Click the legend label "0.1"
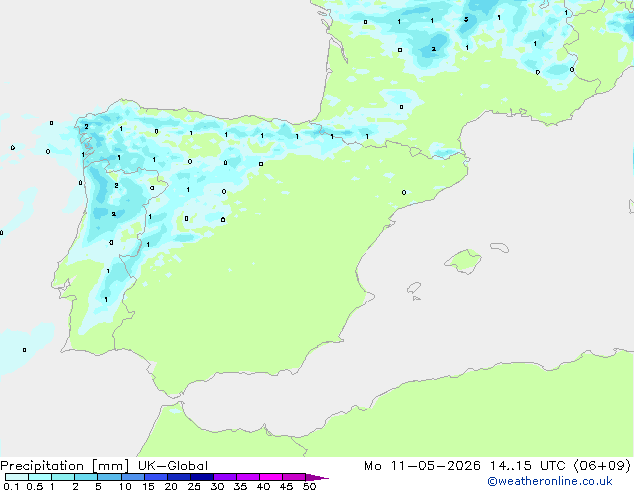This screenshot has height=490, width=634. (x=11, y=486)
